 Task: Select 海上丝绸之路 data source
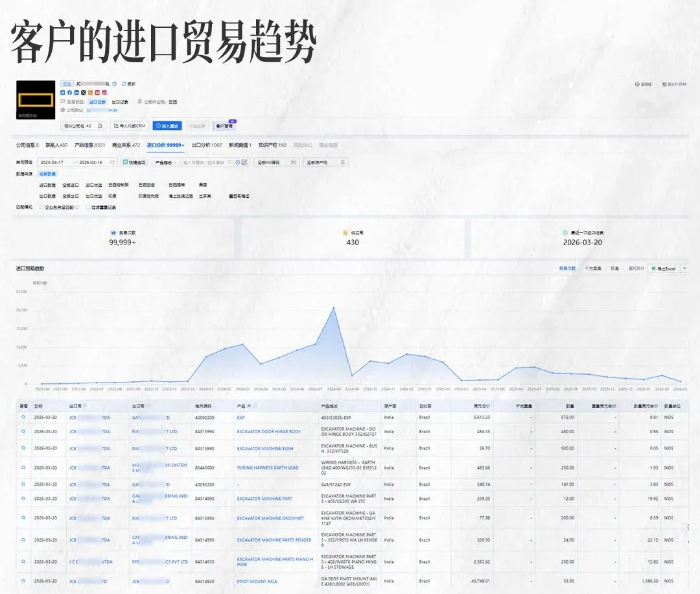coord(181,196)
